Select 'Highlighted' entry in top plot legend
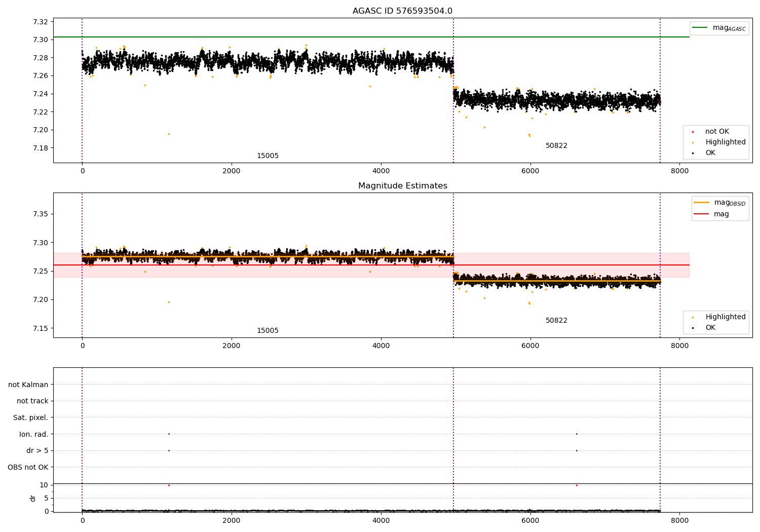The image size is (760, 532). [726, 142]
